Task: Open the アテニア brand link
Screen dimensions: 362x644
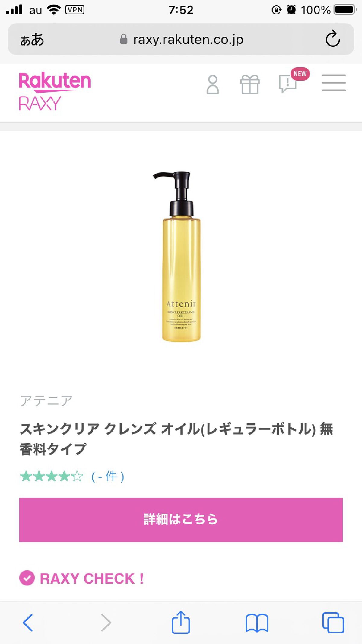Action: [x=46, y=401]
